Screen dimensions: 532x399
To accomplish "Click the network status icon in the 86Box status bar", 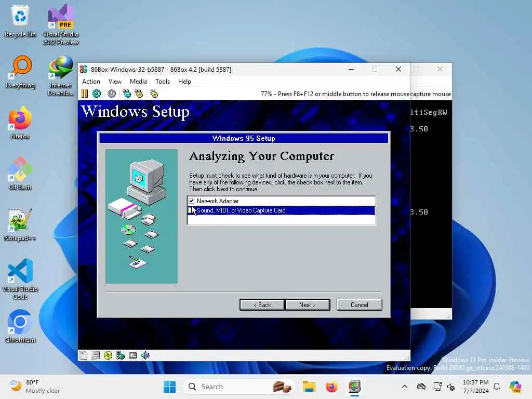I will [x=121, y=355].
